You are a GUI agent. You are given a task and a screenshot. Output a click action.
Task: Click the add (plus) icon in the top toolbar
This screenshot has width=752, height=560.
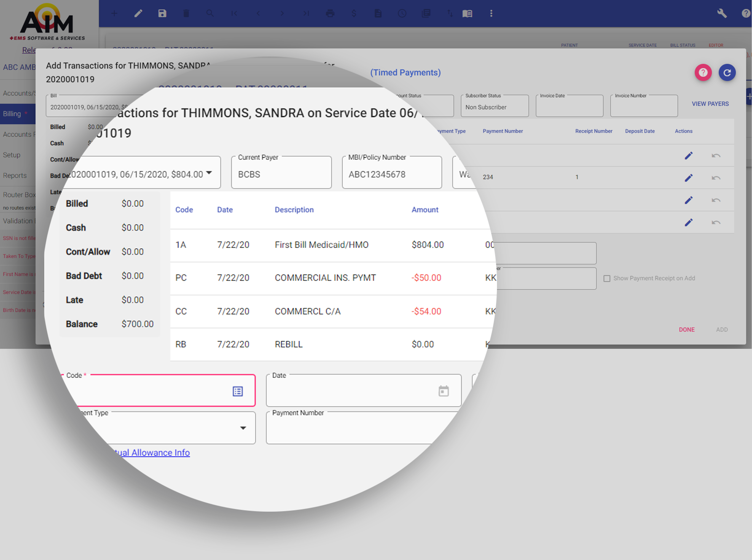tap(114, 13)
